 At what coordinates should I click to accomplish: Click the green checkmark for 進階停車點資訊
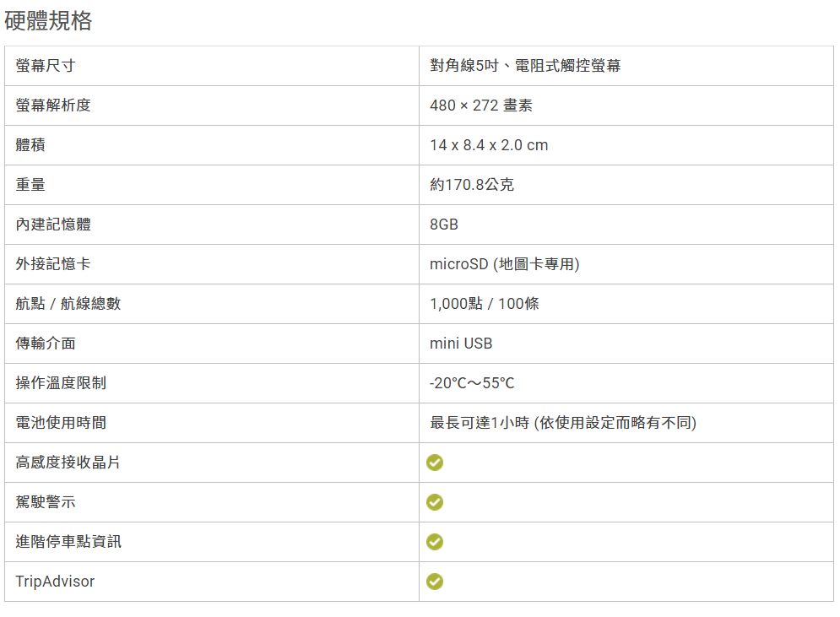point(435,542)
